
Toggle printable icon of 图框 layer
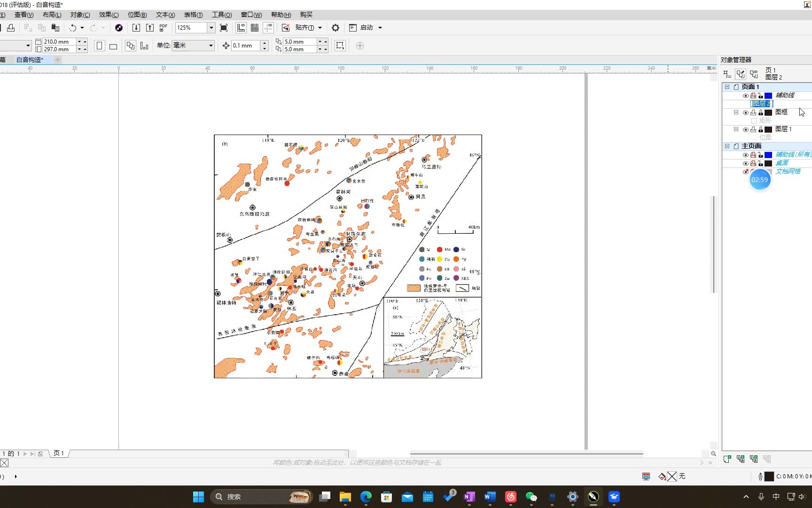click(x=753, y=112)
